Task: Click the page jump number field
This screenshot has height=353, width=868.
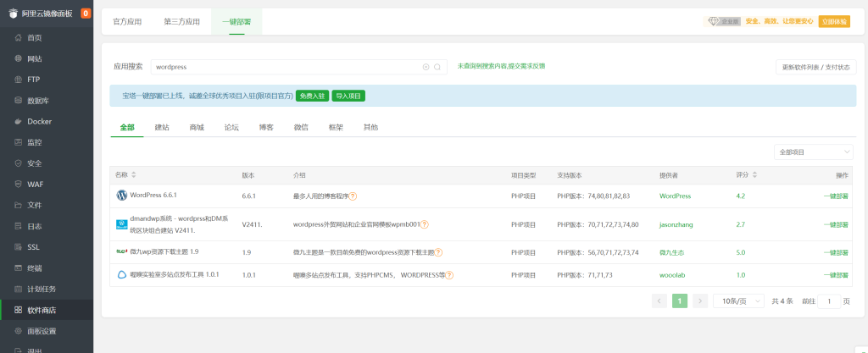Action: pyautogui.click(x=829, y=301)
